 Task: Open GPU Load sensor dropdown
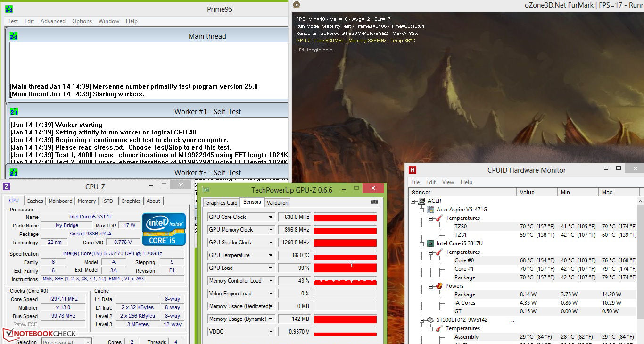(271, 268)
